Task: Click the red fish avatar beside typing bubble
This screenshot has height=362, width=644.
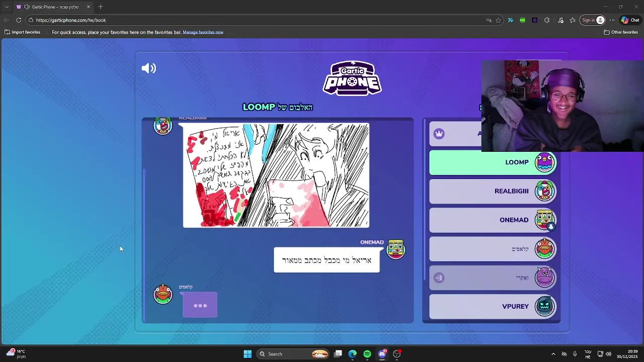Action: tap(163, 294)
